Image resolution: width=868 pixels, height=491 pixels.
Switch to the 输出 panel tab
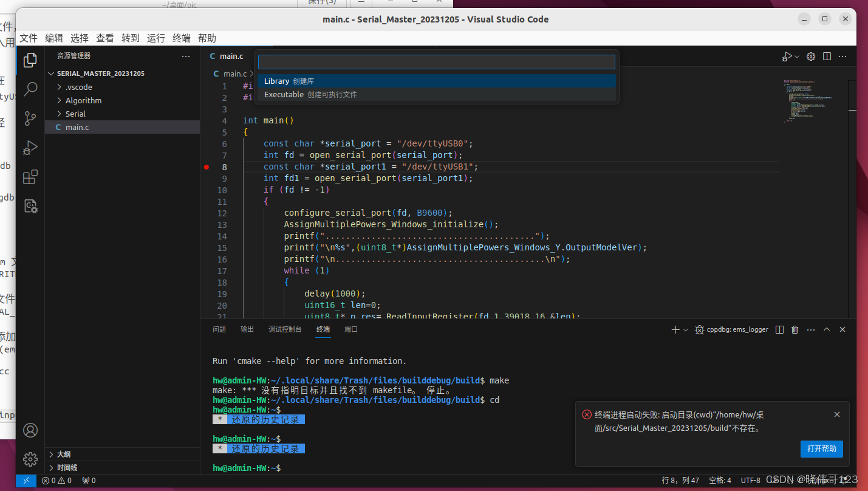coord(247,329)
